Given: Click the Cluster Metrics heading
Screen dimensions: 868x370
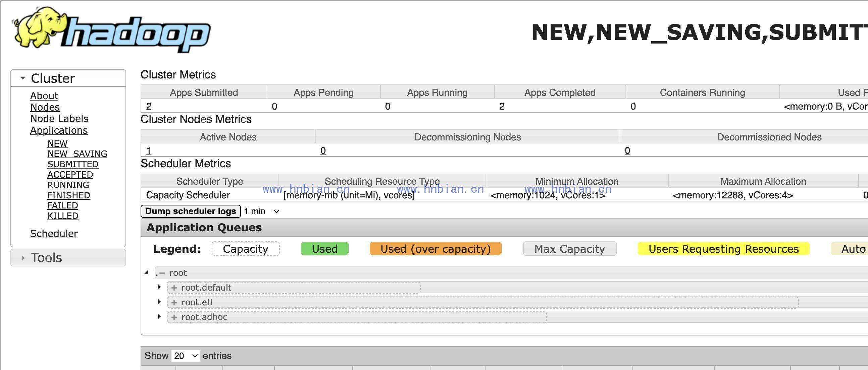Looking at the screenshot, I should pos(178,74).
